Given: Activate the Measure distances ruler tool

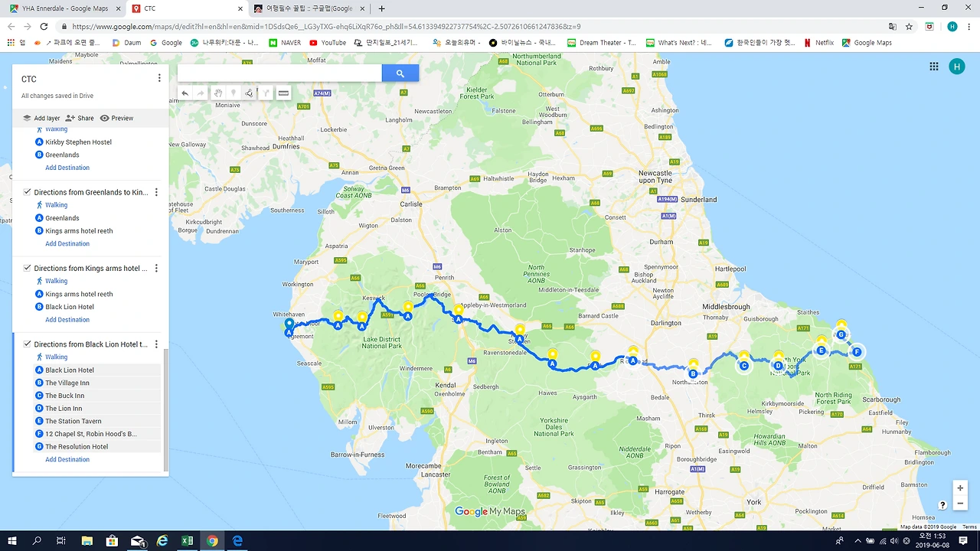Looking at the screenshot, I should (x=283, y=93).
